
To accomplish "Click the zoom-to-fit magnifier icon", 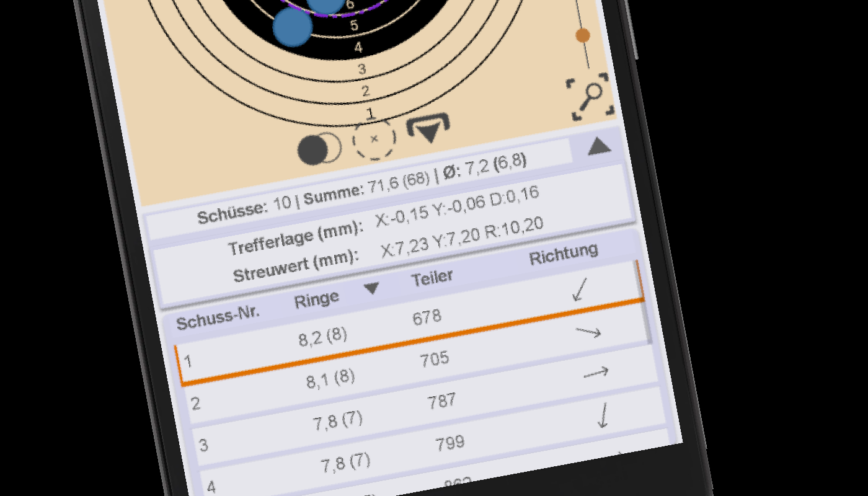I will point(589,97).
